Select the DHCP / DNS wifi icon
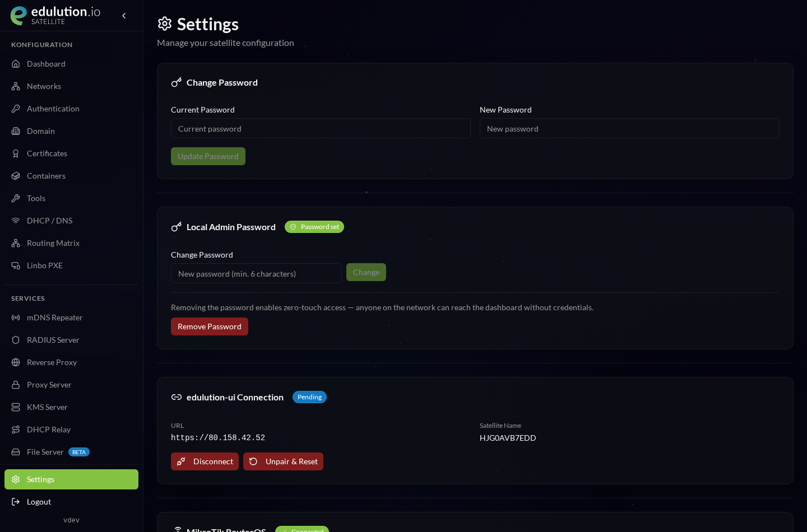The width and height of the screenshot is (807, 532). click(x=16, y=221)
